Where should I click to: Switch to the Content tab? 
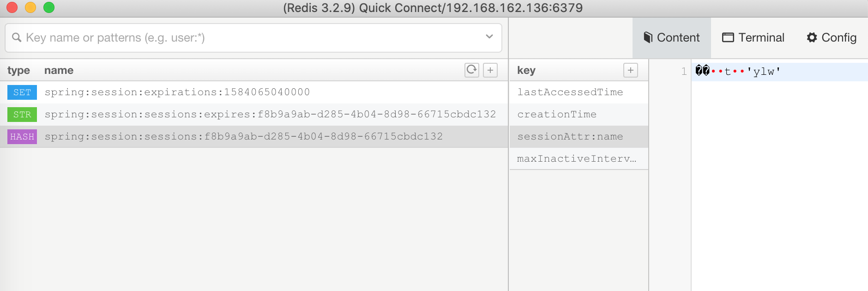coord(672,38)
